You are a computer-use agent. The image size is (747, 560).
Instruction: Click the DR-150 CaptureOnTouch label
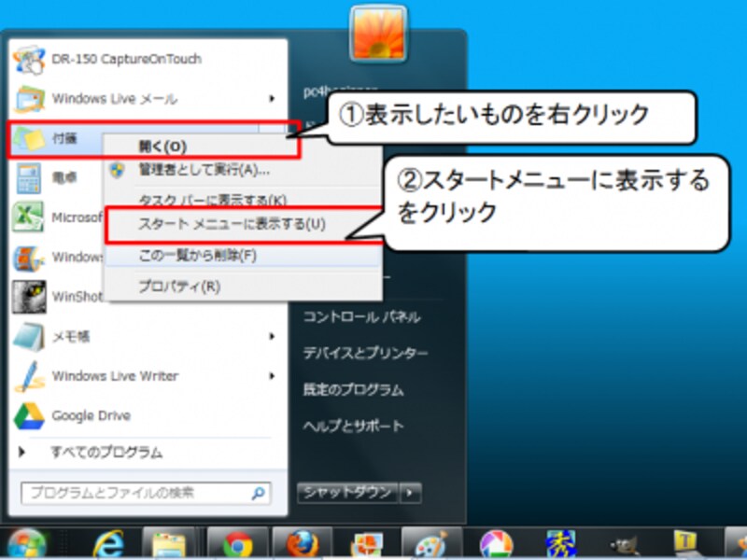tap(127, 59)
